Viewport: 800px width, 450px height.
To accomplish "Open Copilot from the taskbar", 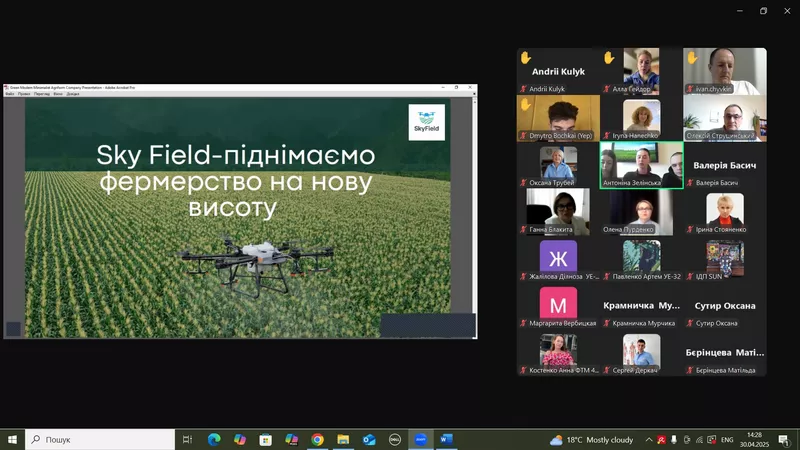I will coord(240,439).
